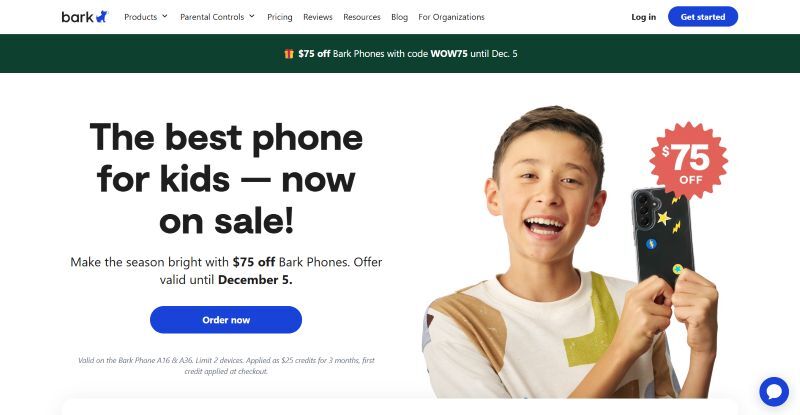The height and width of the screenshot is (415, 800).
Task: Go to the Pricing page
Action: 280,17
